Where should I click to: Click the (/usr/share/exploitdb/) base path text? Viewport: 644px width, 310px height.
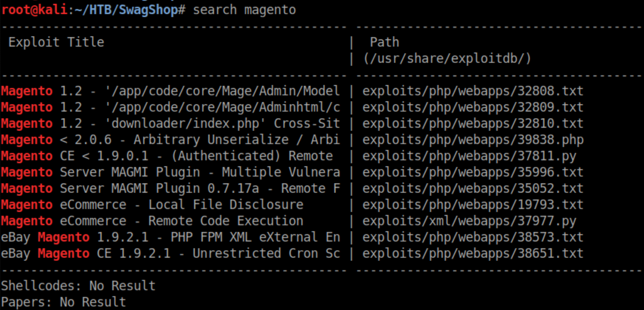click(x=447, y=59)
